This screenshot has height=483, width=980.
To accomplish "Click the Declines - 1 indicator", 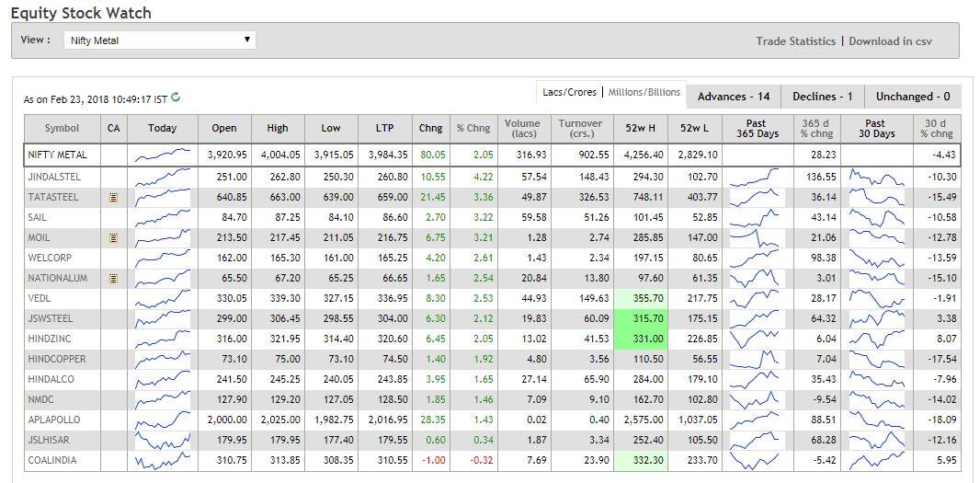I will click(823, 97).
